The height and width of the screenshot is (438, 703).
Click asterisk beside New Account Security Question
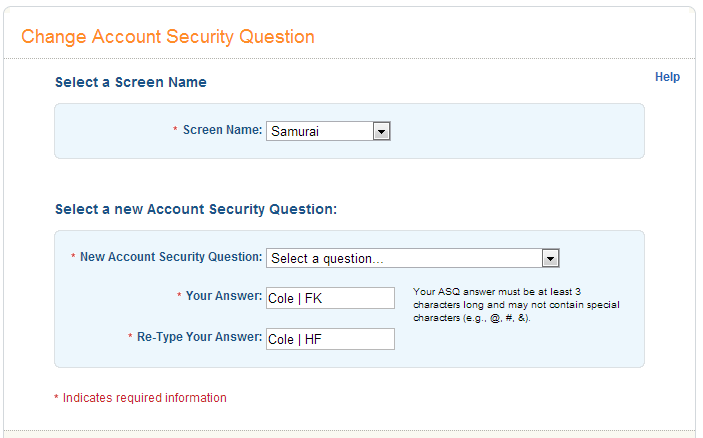pyautogui.click(x=73, y=258)
